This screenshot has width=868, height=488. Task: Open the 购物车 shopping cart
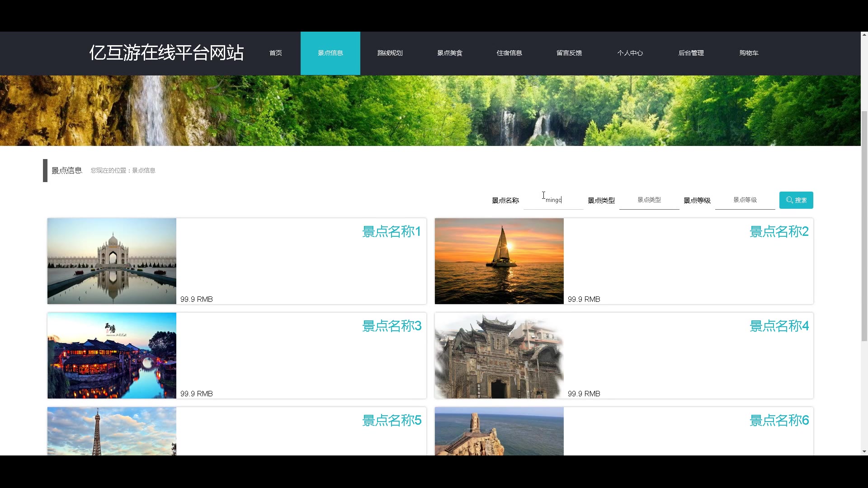coord(749,53)
